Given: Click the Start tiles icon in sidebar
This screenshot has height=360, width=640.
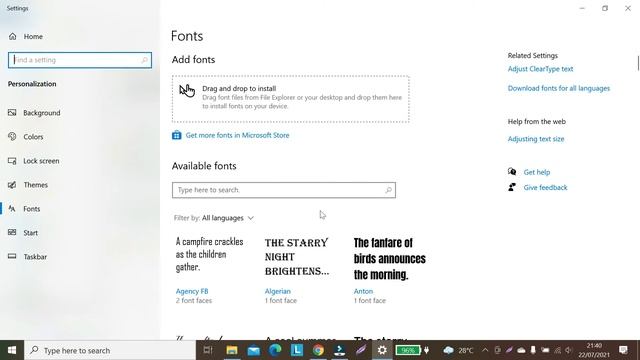Looking at the screenshot, I should point(12,232).
